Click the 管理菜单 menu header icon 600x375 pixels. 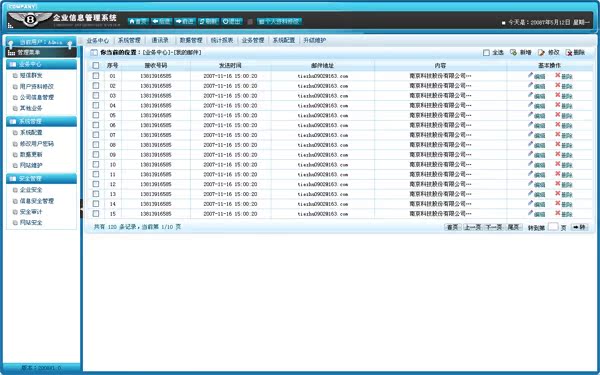(x=11, y=52)
